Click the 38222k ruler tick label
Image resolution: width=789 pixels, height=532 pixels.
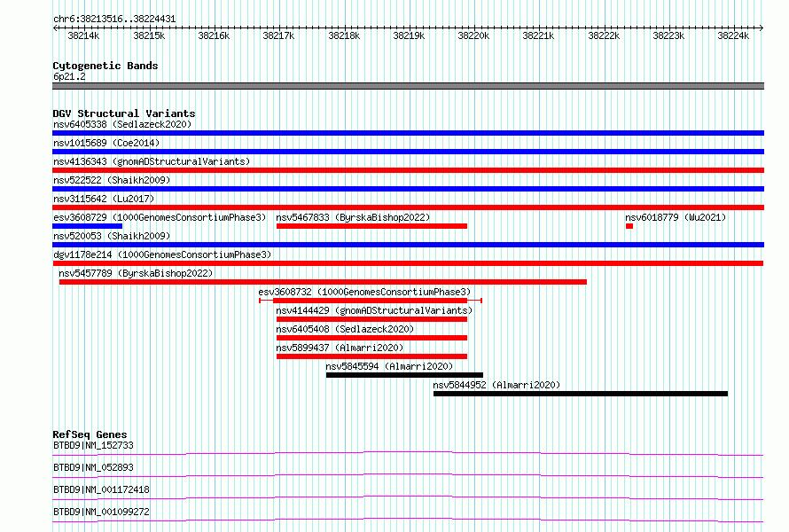point(604,35)
